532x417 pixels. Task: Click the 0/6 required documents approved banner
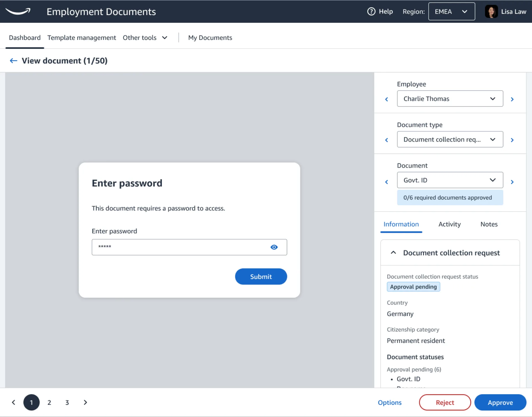[450, 197]
